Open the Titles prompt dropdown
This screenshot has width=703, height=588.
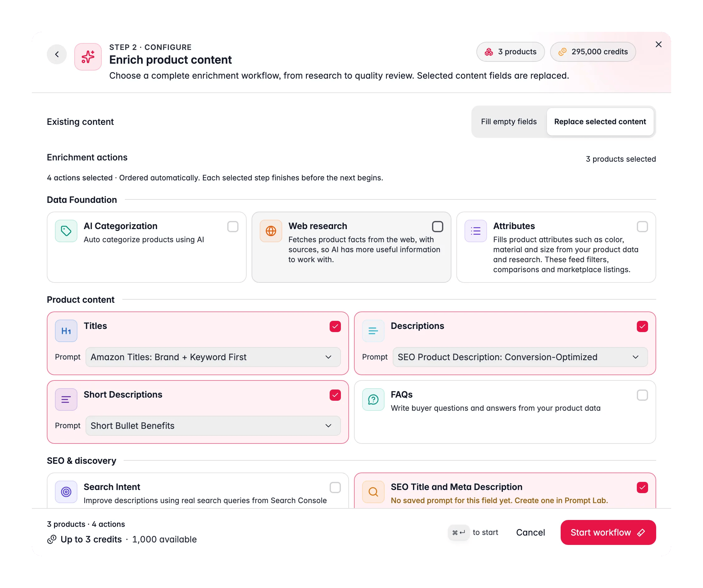click(213, 357)
